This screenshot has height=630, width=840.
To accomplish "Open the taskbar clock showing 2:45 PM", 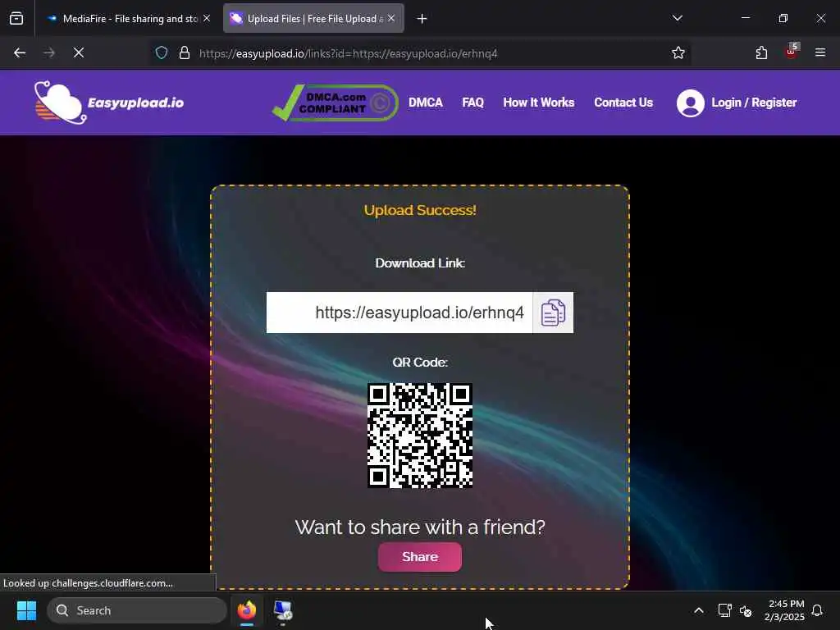I will click(x=784, y=610).
